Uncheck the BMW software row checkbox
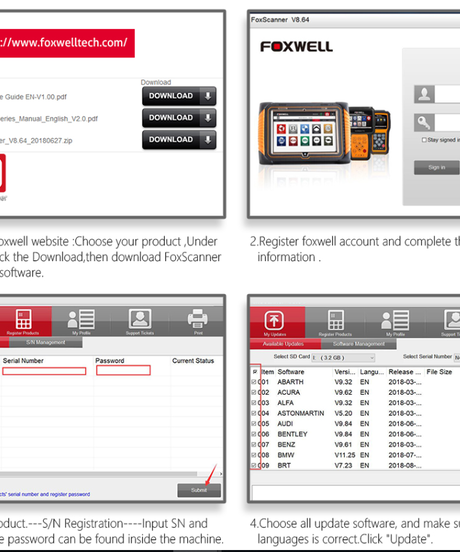460x552 pixels. click(x=254, y=455)
